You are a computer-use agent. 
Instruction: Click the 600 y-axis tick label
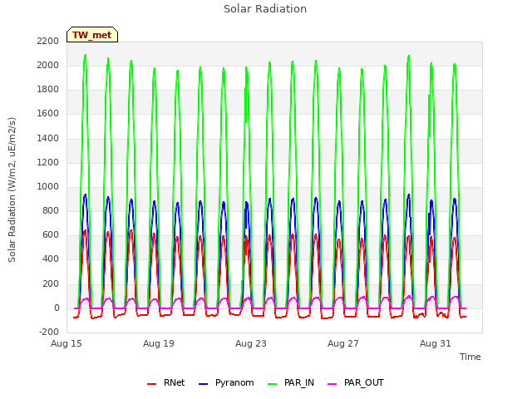[x=51, y=234]
